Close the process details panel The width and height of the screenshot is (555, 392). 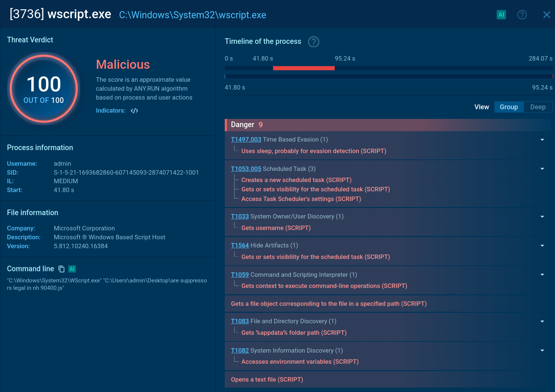(x=546, y=15)
